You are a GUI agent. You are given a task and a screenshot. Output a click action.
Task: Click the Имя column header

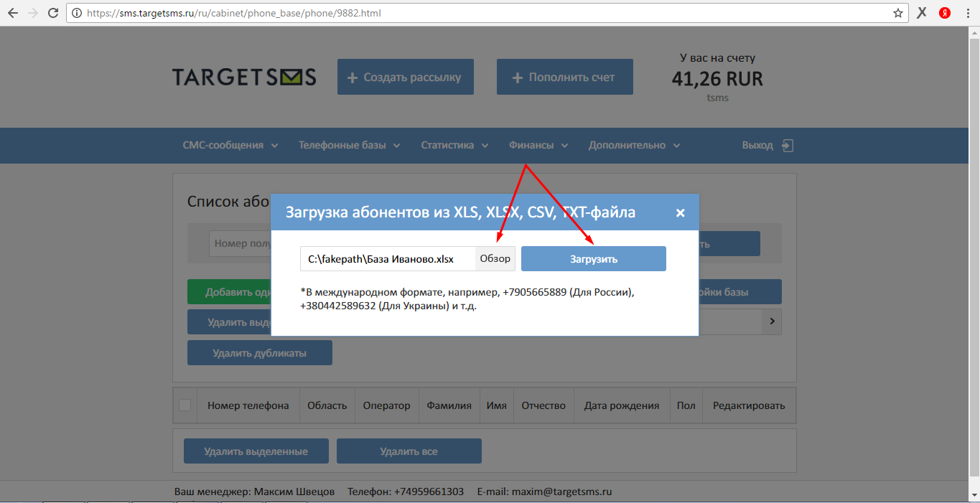click(497, 405)
